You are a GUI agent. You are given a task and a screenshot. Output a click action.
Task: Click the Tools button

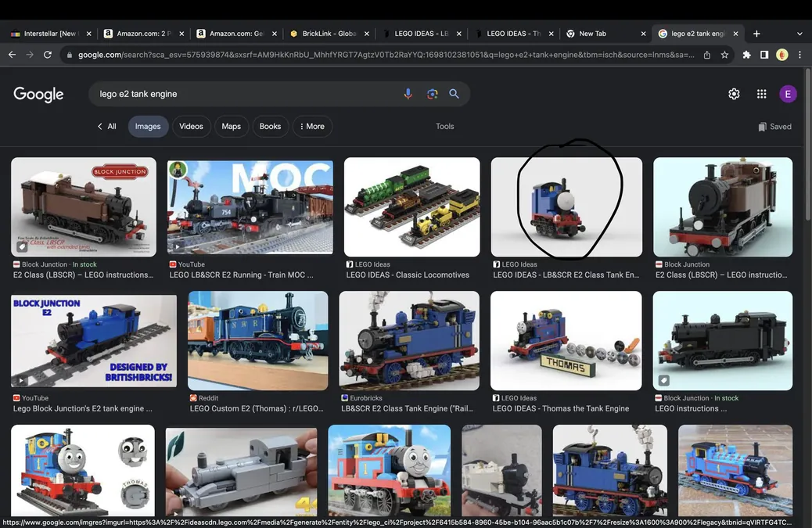pos(444,126)
